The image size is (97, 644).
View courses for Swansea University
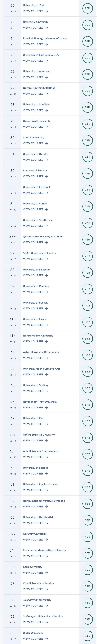pyautogui.click(x=35, y=177)
